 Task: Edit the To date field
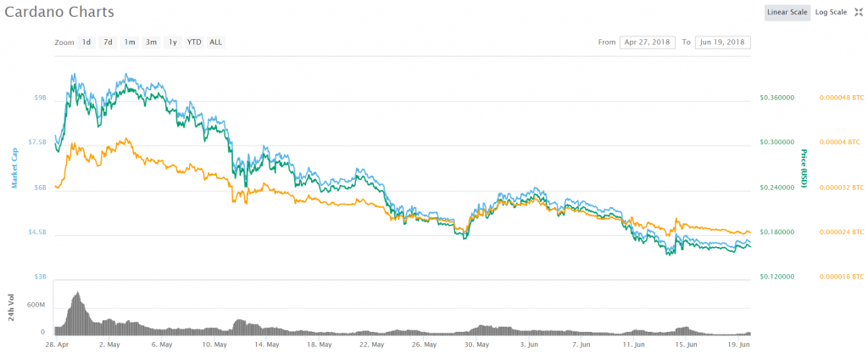pyautogui.click(x=723, y=42)
